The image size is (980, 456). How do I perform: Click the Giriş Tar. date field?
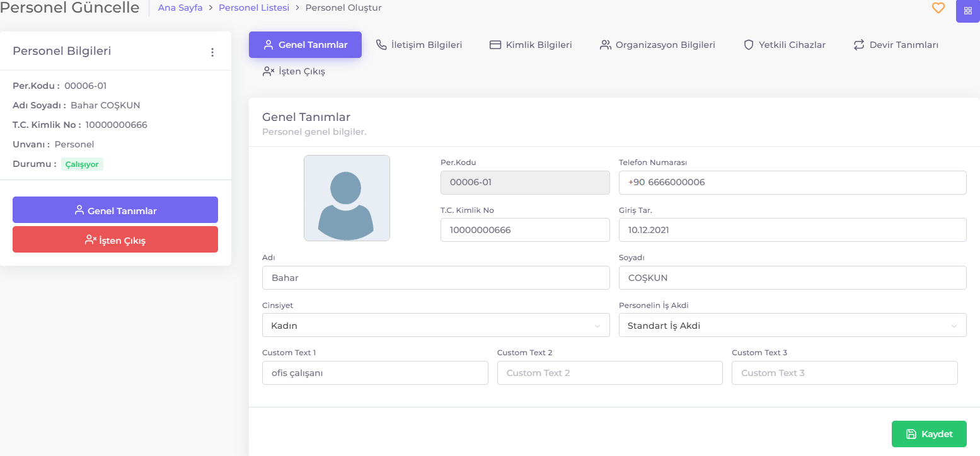click(793, 230)
